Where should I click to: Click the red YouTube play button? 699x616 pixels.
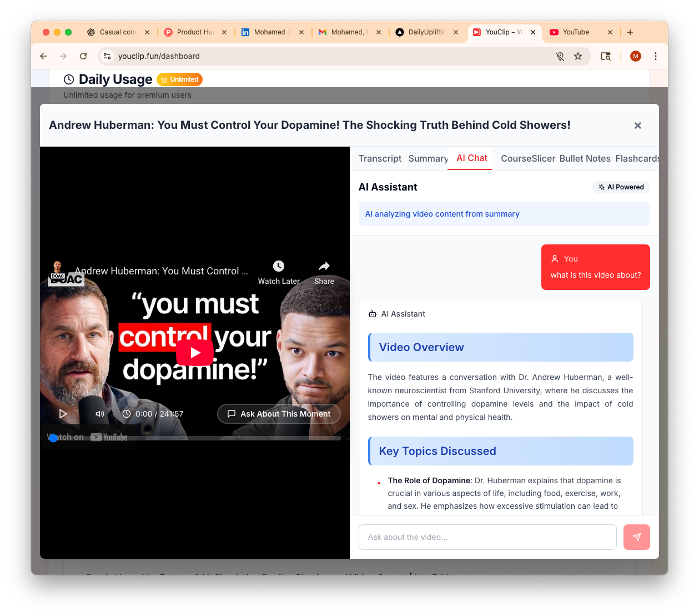point(195,352)
